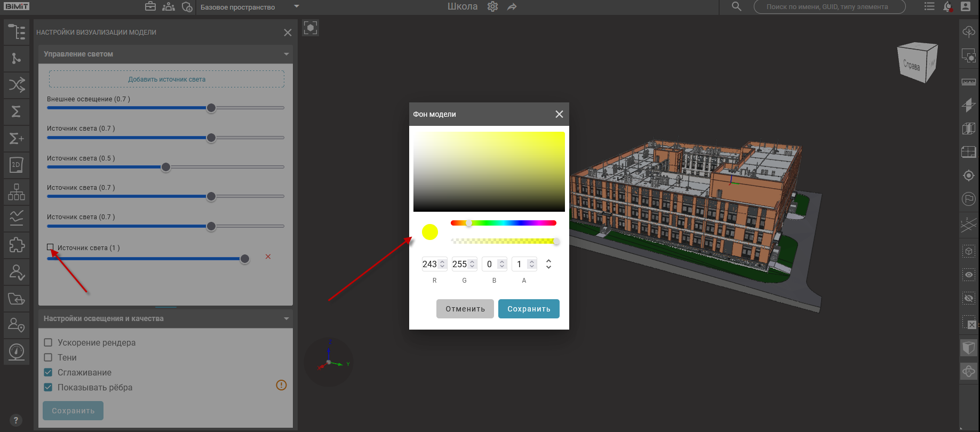Viewport: 980px width, 432px height.
Task: Enable the Тени checkbox
Action: pyautogui.click(x=48, y=357)
